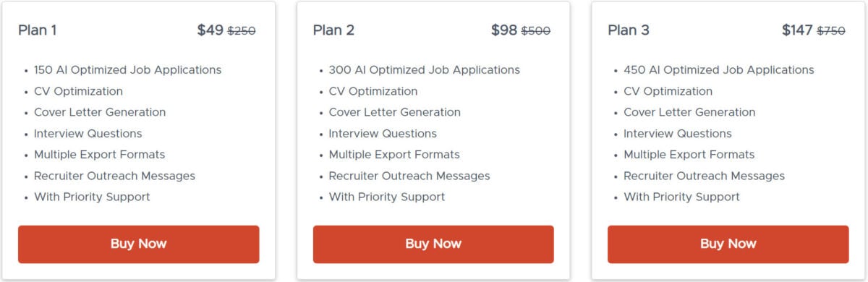Click the $147 price in Plan 3

(797, 30)
